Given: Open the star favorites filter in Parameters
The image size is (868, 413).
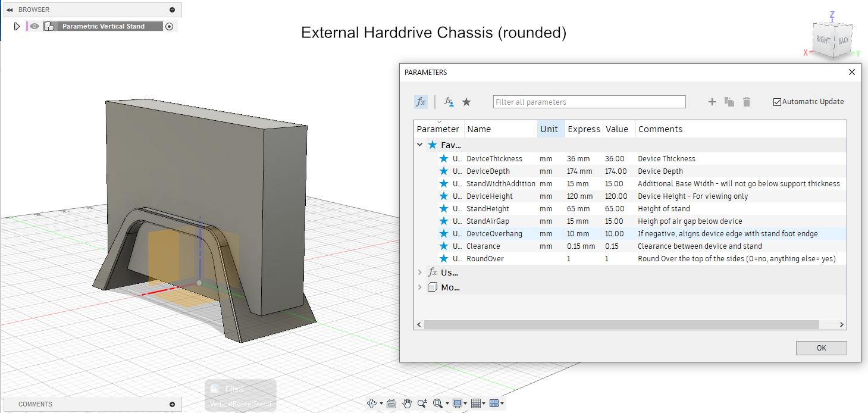Looking at the screenshot, I should [466, 102].
